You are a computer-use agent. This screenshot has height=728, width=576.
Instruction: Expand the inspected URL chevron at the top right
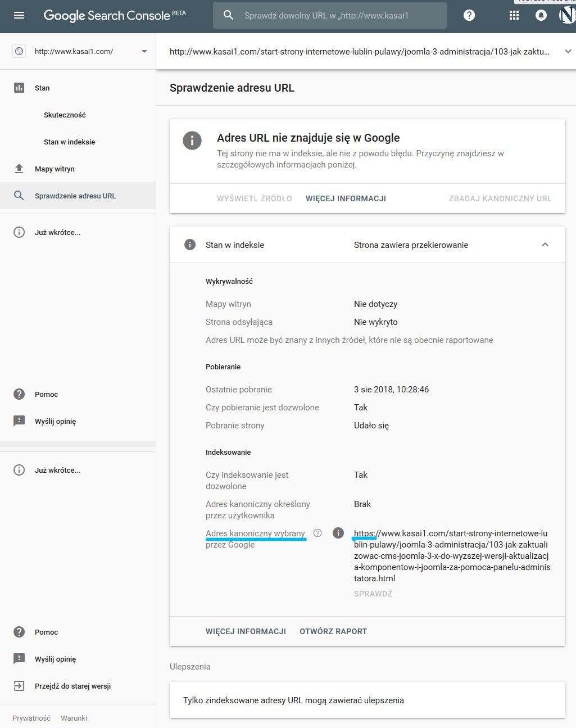point(568,51)
